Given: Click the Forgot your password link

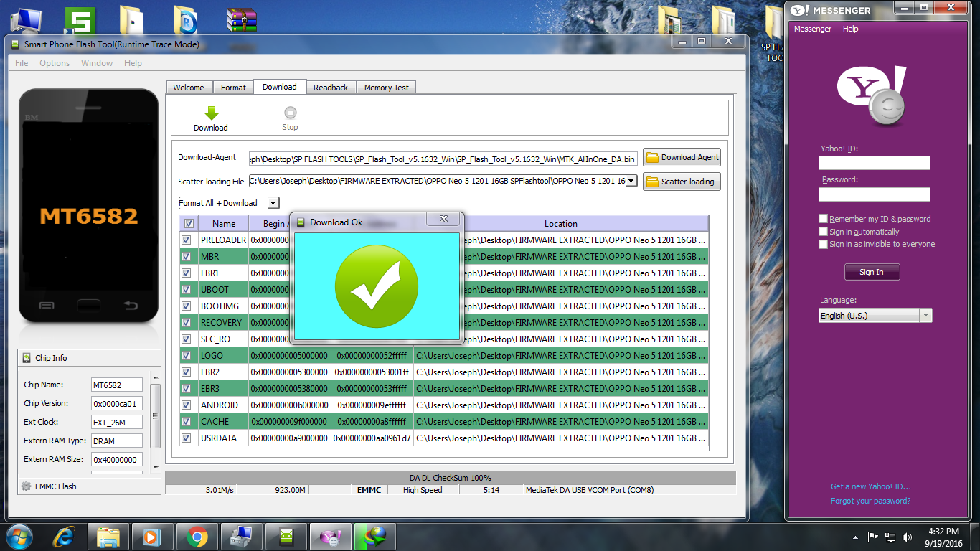Looking at the screenshot, I should pyautogui.click(x=870, y=501).
